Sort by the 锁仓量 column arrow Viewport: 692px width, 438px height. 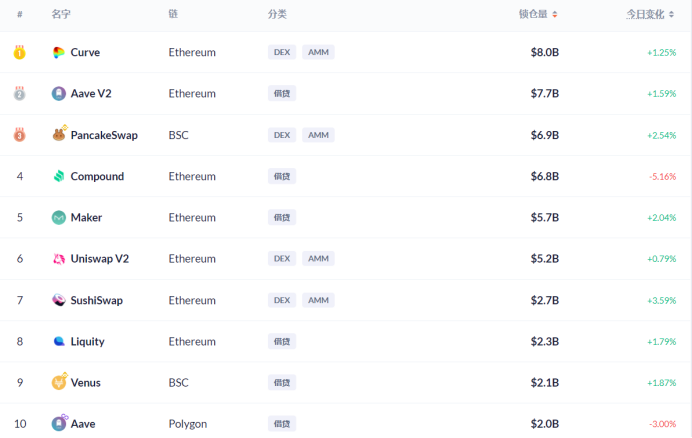coord(555,15)
